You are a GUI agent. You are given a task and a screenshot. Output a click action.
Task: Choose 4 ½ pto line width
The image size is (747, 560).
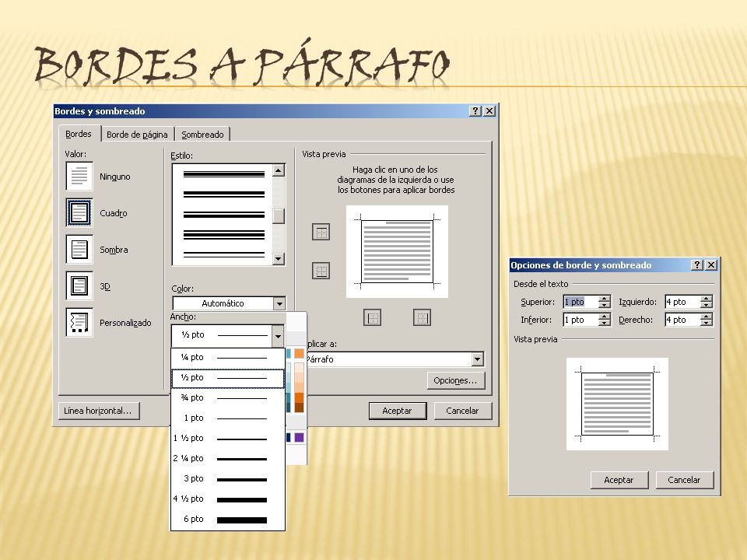228,499
